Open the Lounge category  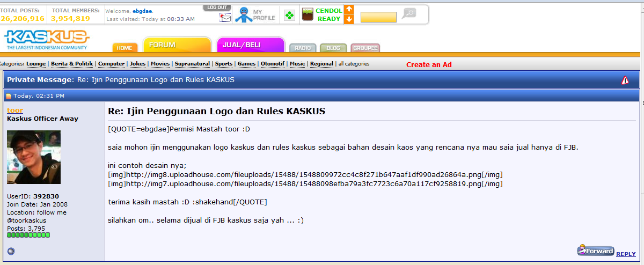pyautogui.click(x=36, y=64)
